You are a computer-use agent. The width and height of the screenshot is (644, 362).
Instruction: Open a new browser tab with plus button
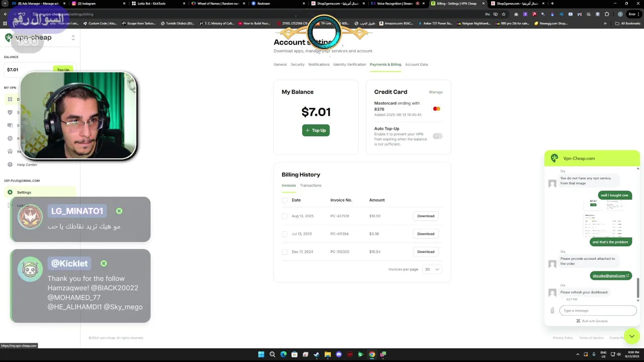(552, 4)
